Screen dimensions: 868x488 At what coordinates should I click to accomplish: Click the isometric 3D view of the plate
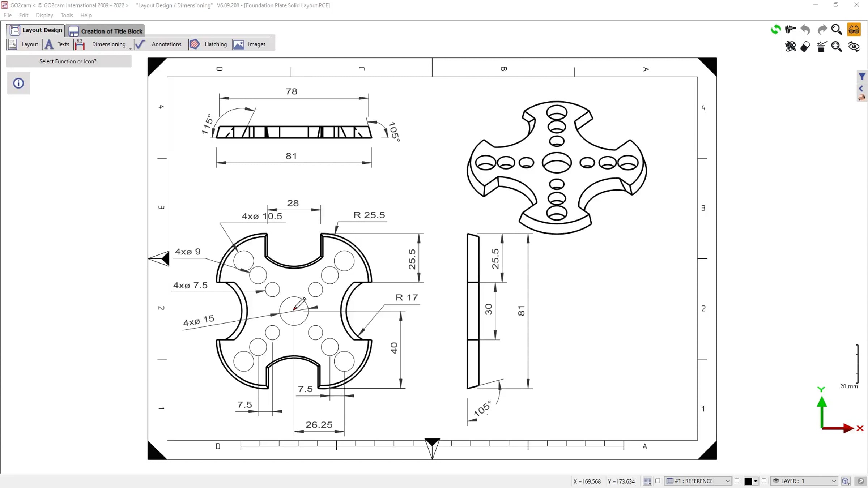(x=557, y=167)
